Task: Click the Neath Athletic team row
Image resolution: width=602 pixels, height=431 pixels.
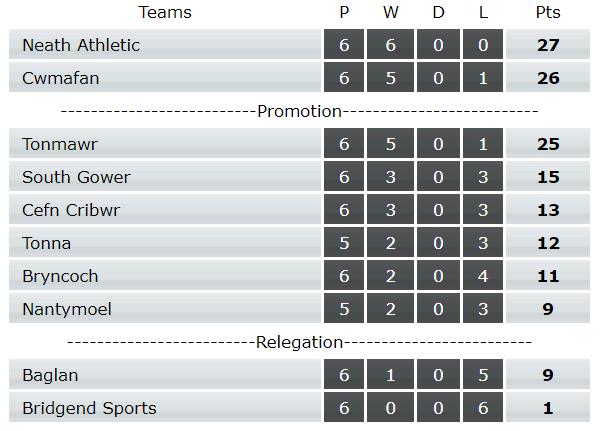Action: coord(299,45)
